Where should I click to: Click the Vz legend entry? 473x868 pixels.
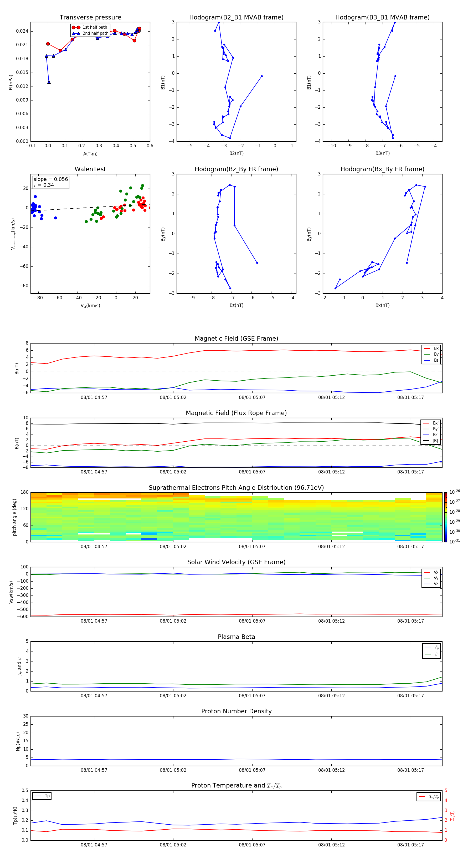[431, 584]
